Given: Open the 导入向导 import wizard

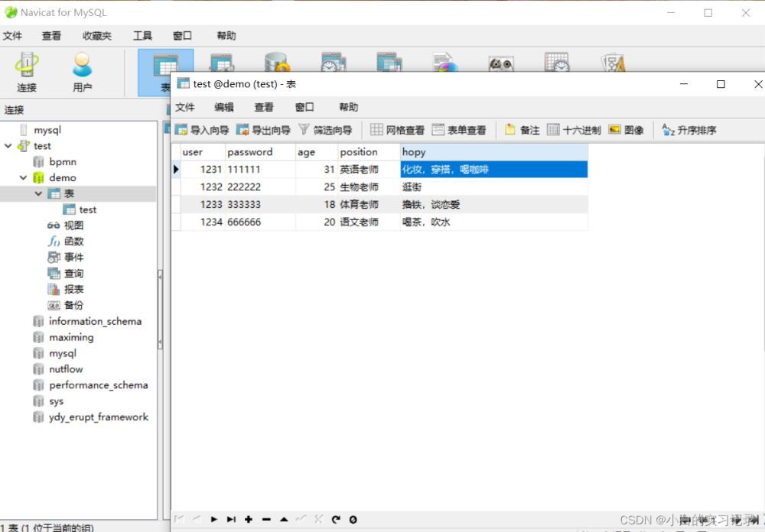Looking at the screenshot, I should [x=202, y=130].
